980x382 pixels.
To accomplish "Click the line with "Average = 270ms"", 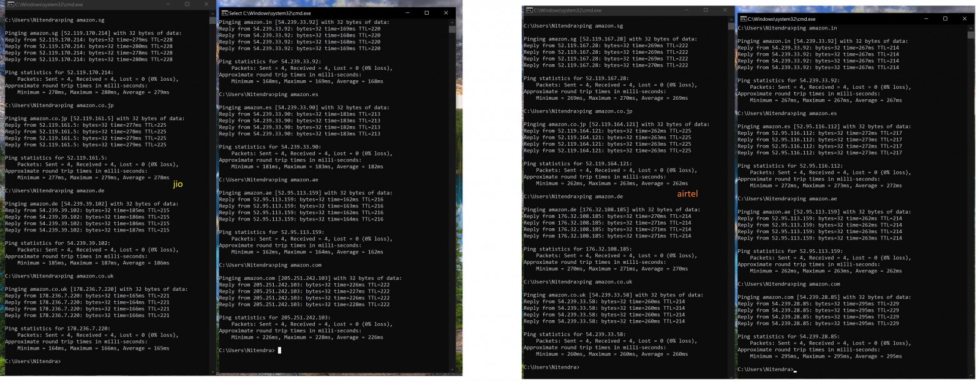I will [612, 269].
